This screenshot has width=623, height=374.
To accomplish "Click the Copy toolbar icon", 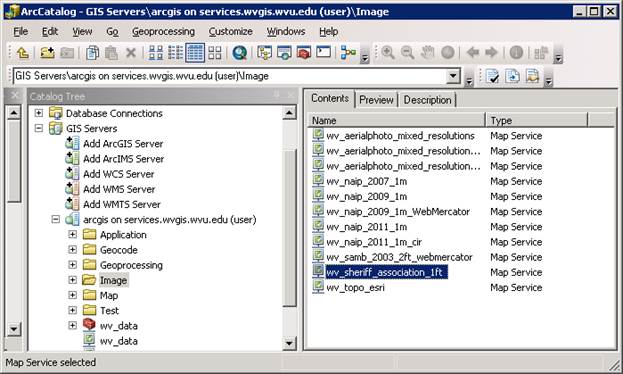I will click(x=92, y=52).
